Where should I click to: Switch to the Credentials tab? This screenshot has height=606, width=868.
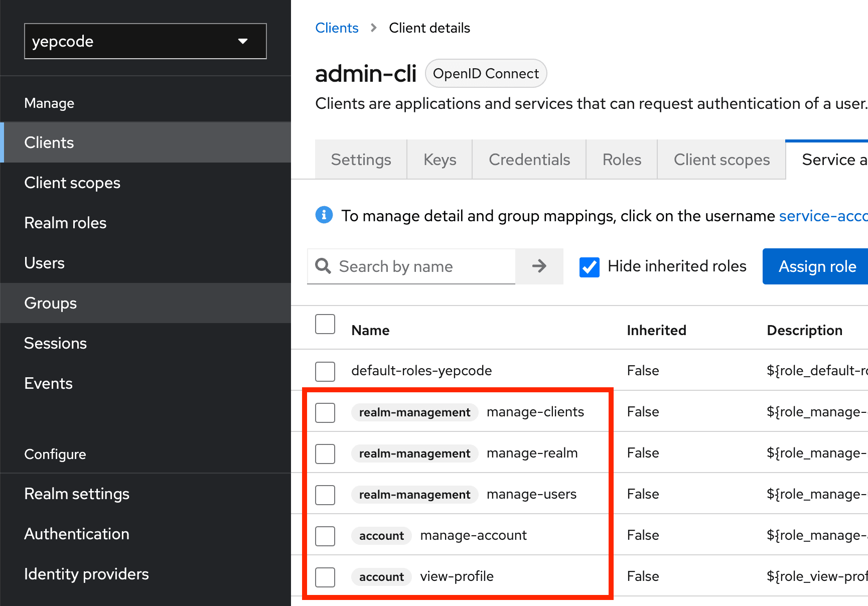pos(529,160)
